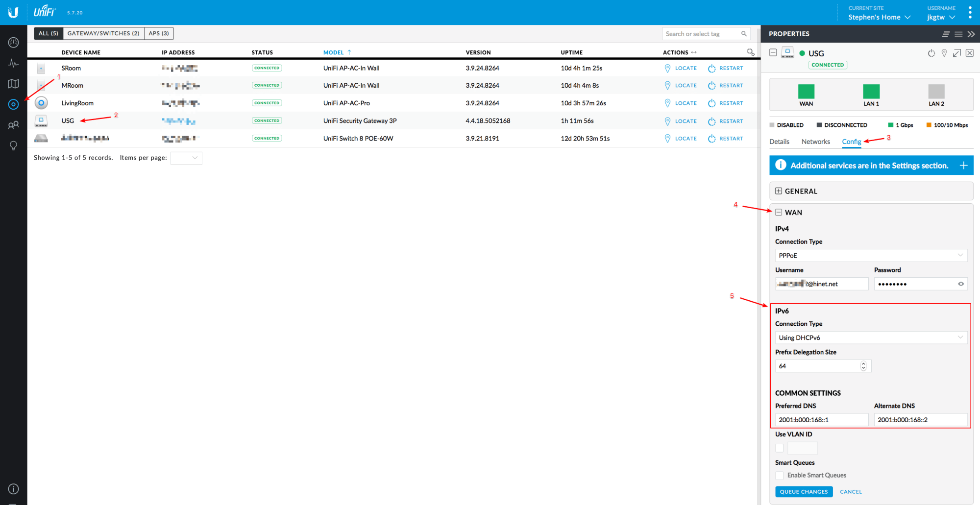Switch Properties to compact list view icon
The width and height of the screenshot is (980, 505).
pos(946,34)
